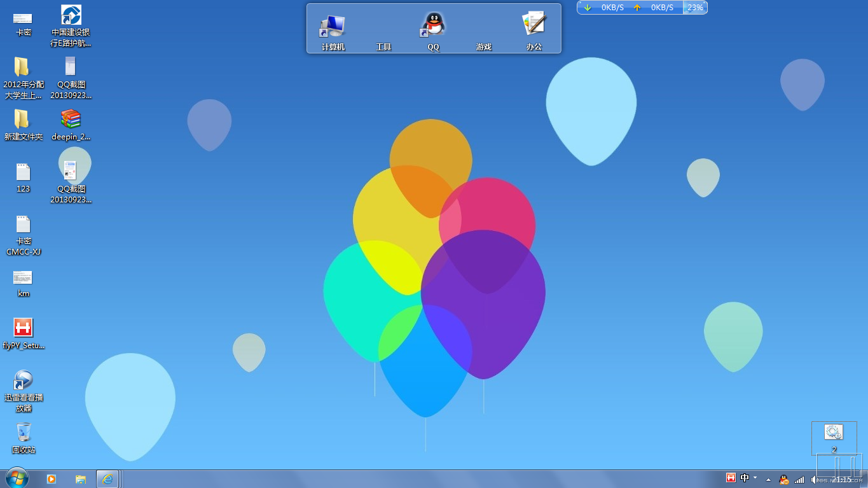Select the km file icon

(x=23, y=283)
